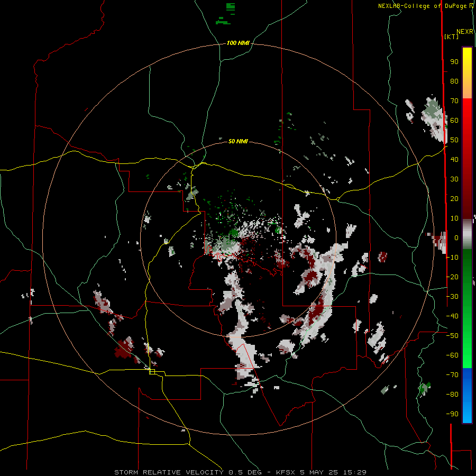Click the -90 knot scale label
Image resolution: width=476 pixels, height=476 pixels.
453,414
